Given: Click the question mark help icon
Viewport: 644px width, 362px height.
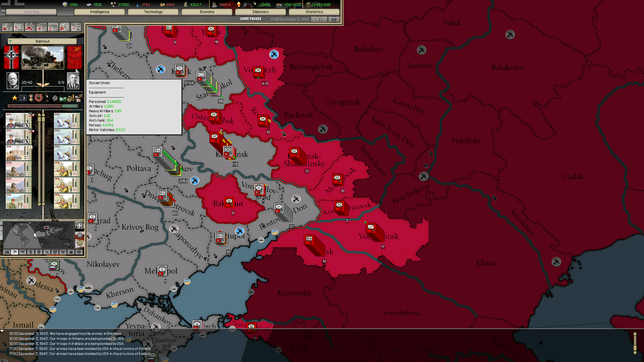Looking at the screenshot, I should [18, 27].
